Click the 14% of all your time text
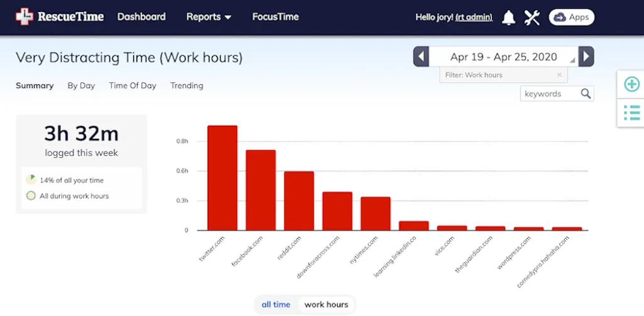Image resolution: width=644 pixels, height=316 pixels. (x=72, y=180)
